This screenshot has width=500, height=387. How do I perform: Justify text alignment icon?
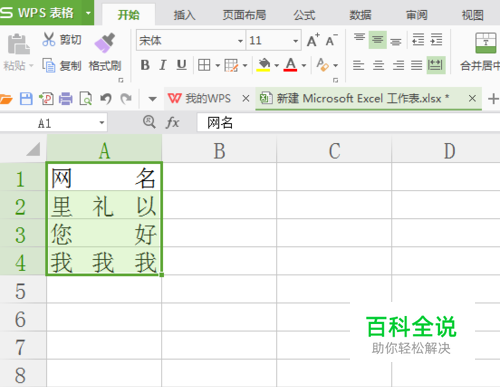pyautogui.click(x=417, y=65)
